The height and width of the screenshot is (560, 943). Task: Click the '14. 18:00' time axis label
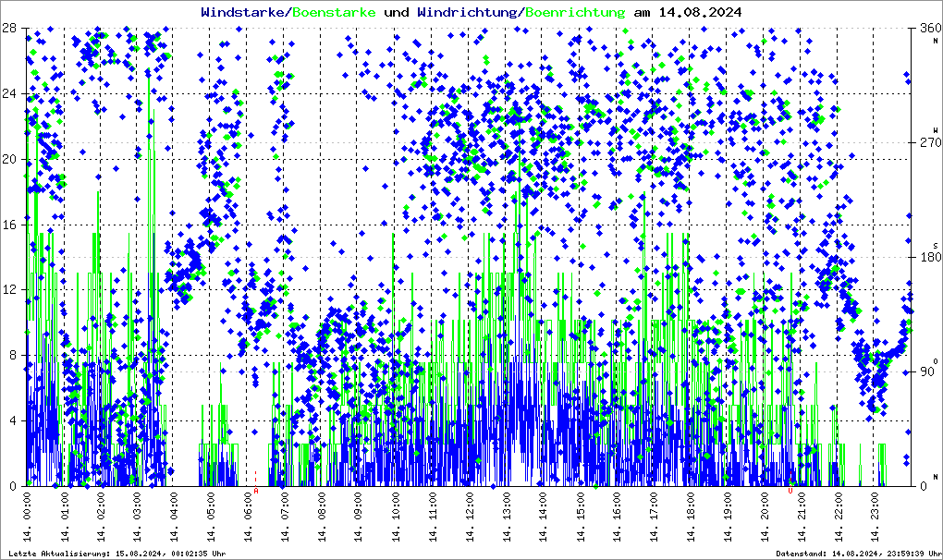coord(691,517)
